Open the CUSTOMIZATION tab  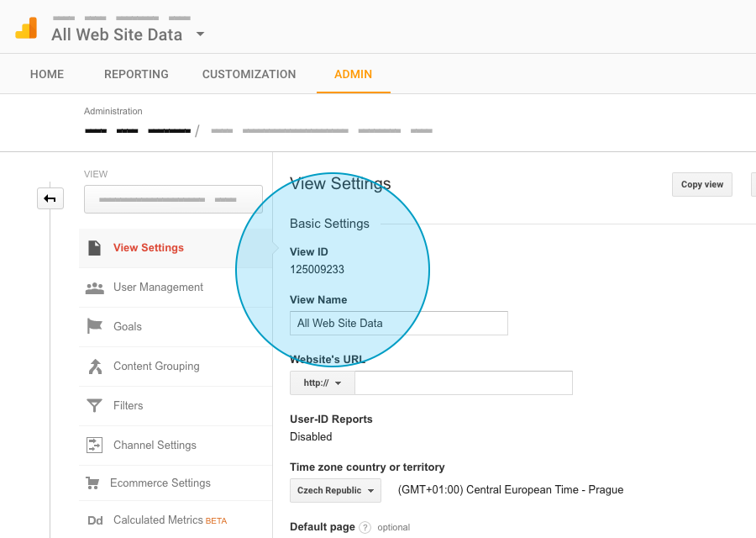click(249, 74)
